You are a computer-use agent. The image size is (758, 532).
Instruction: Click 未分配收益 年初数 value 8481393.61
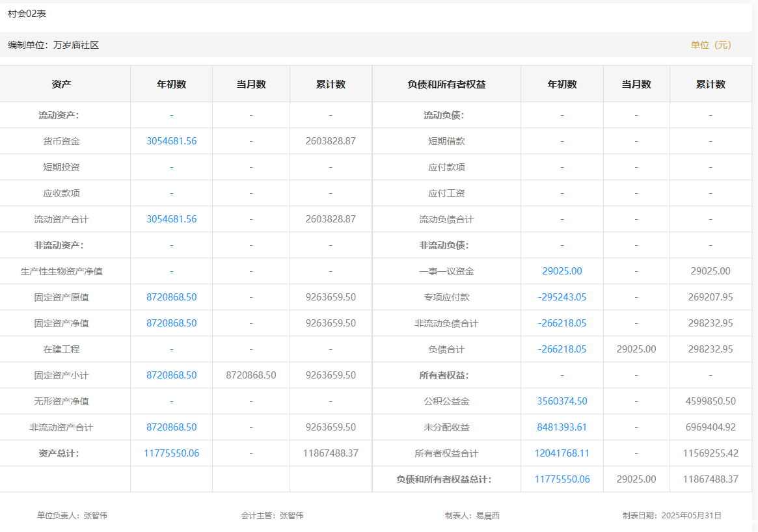click(562, 427)
